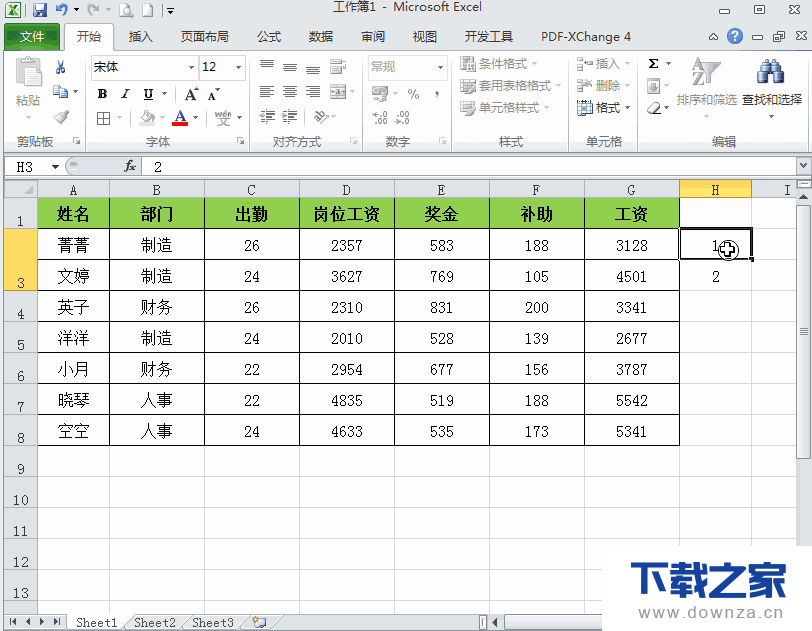The width and height of the screenshot is (812, 631).
Task: Open the phonetic guide wén icon
Action: coord(223,118)
